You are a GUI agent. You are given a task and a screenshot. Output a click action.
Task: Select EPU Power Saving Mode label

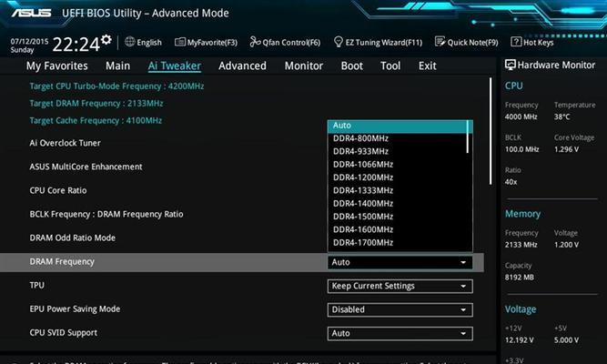75,309
